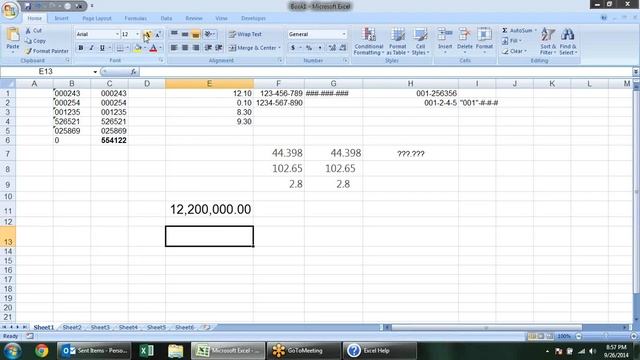This screenshot has height=360, width=640.
Task: Open the Merge & Center dropdown arrow
Action: [x=280, y=48]
